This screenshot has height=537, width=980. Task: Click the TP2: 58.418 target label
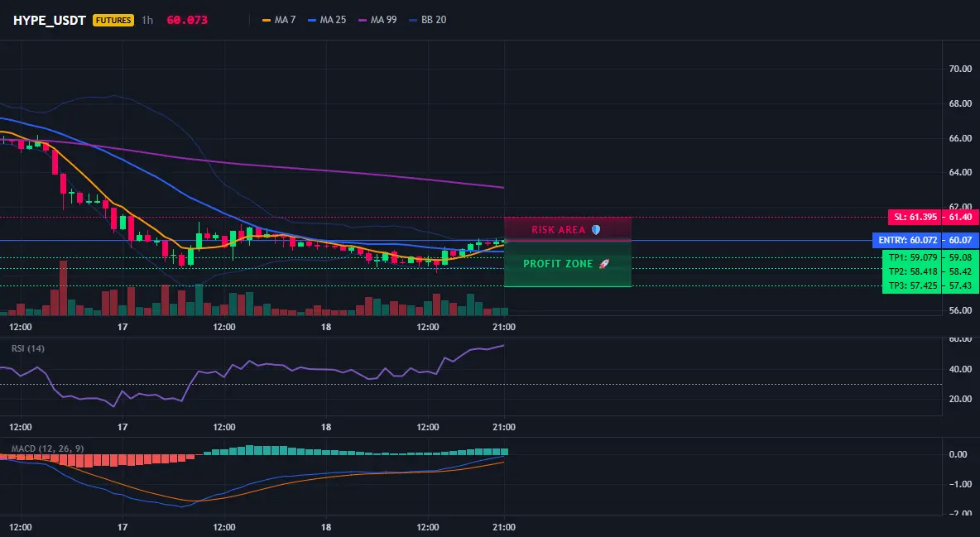[912, 271]
